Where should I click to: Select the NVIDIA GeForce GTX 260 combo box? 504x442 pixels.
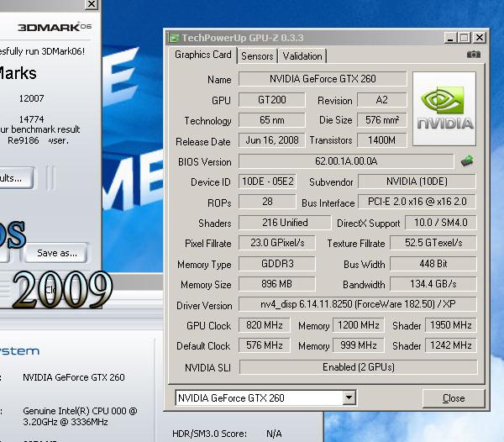click(265, 398)
